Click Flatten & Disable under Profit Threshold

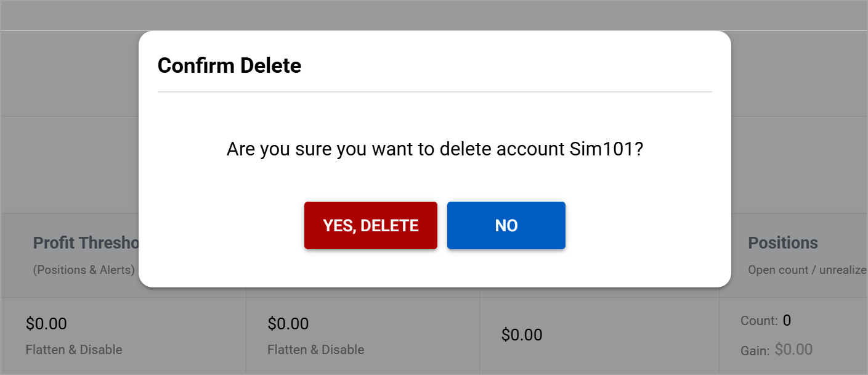74,350
